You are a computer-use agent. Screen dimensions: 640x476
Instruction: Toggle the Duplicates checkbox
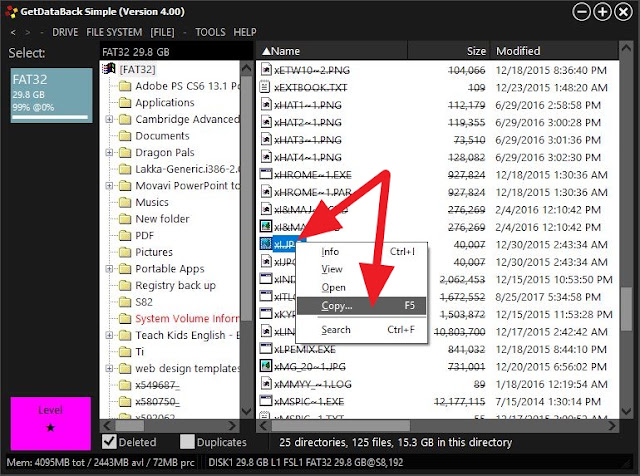187,442
